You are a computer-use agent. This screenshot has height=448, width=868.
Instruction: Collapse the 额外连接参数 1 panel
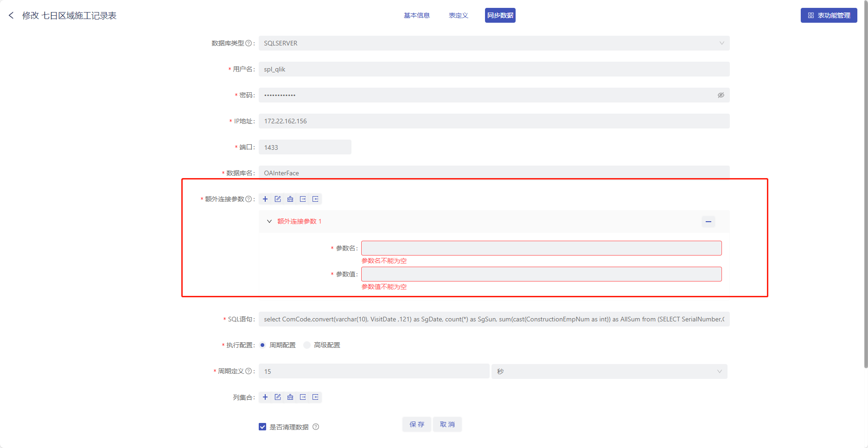(269, 221)
